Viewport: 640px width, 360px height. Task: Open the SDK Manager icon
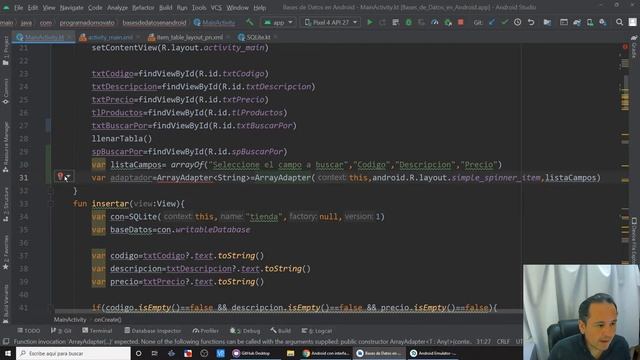[x=603, y=22]
